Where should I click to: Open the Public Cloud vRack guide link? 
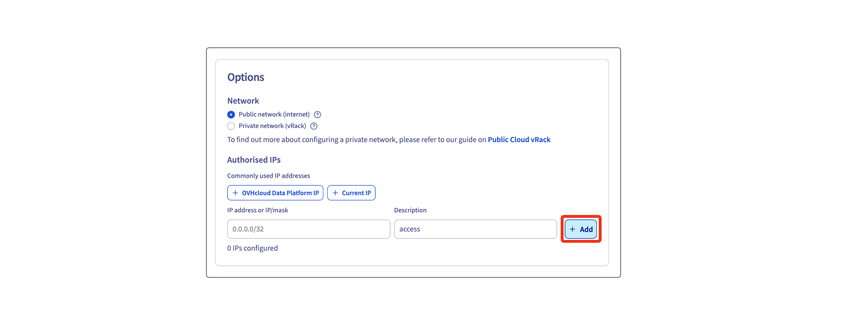[519, 139]
